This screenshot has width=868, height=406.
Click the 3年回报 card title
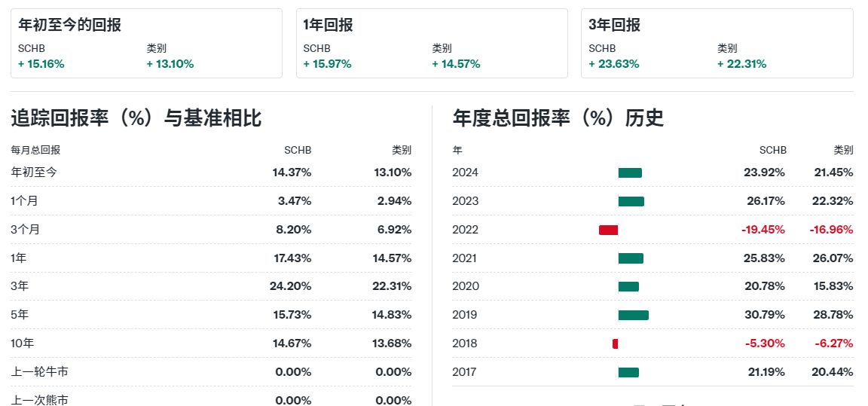614,25
